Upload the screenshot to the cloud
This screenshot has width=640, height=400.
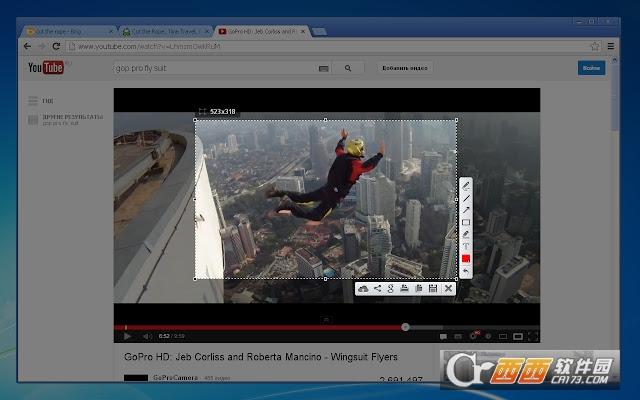[363, 289]
